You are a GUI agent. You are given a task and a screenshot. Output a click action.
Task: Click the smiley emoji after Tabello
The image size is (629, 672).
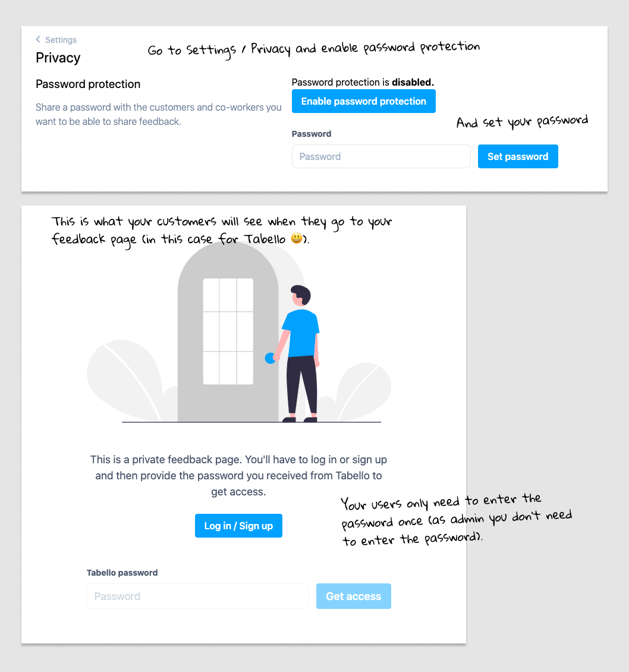click(x=297, y=238)
